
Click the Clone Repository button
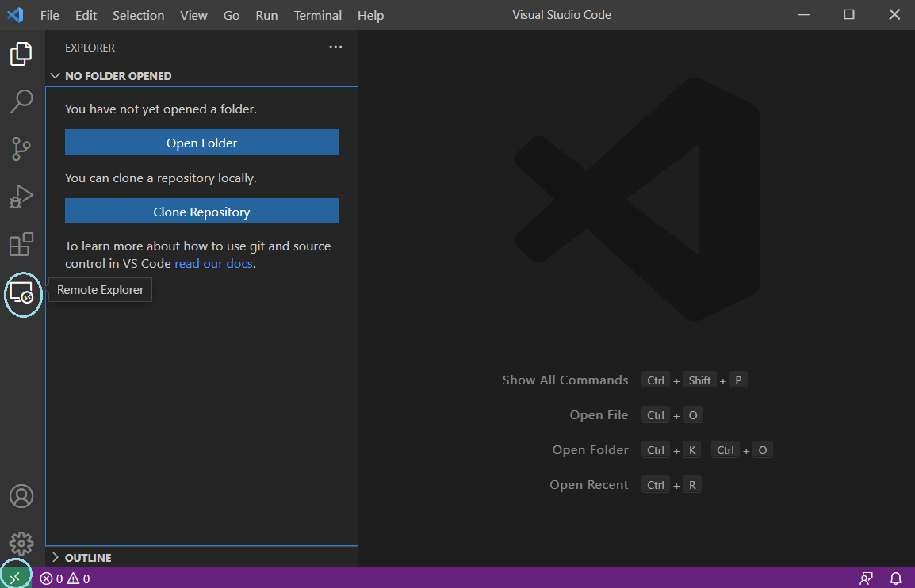pyautogui.click(x=201, y=211)
